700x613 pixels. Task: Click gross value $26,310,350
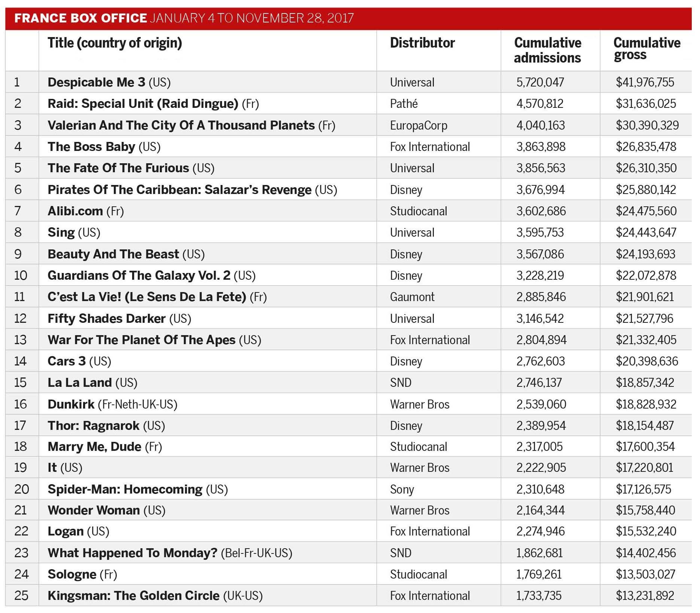(646, 168)
